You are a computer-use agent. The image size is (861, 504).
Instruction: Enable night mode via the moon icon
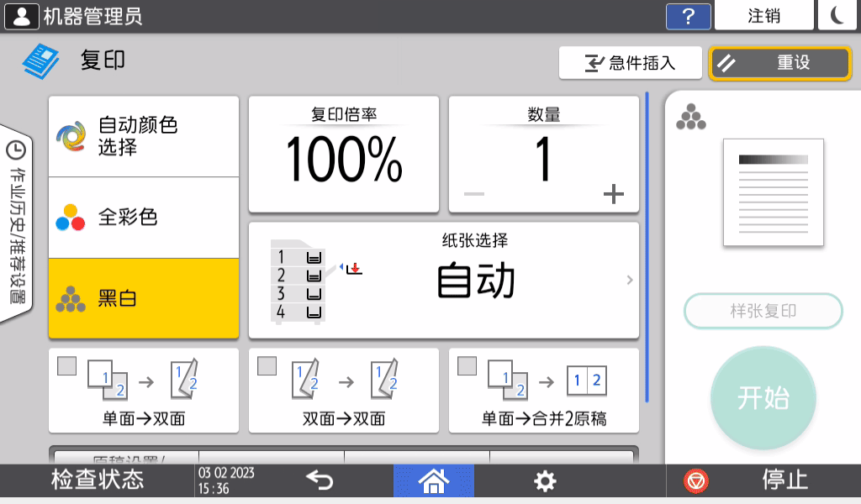pyautogui.click(x=837, y=15)
